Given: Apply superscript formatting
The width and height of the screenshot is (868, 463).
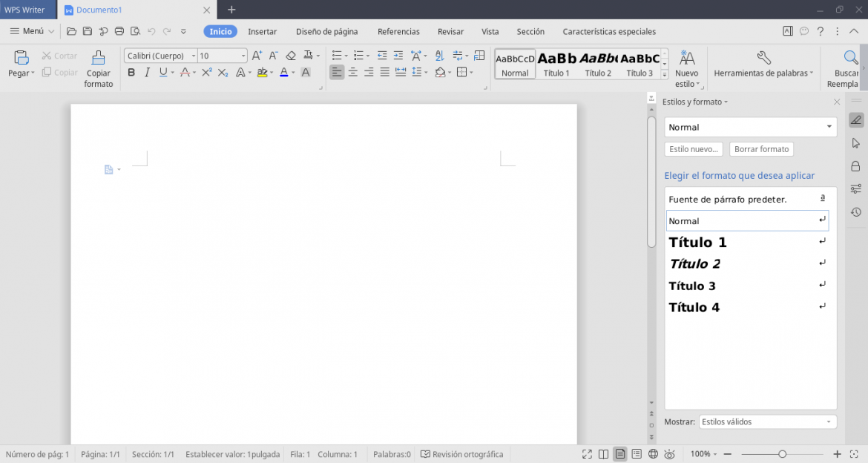Looking at the screenshot, I should click(206, 72).
